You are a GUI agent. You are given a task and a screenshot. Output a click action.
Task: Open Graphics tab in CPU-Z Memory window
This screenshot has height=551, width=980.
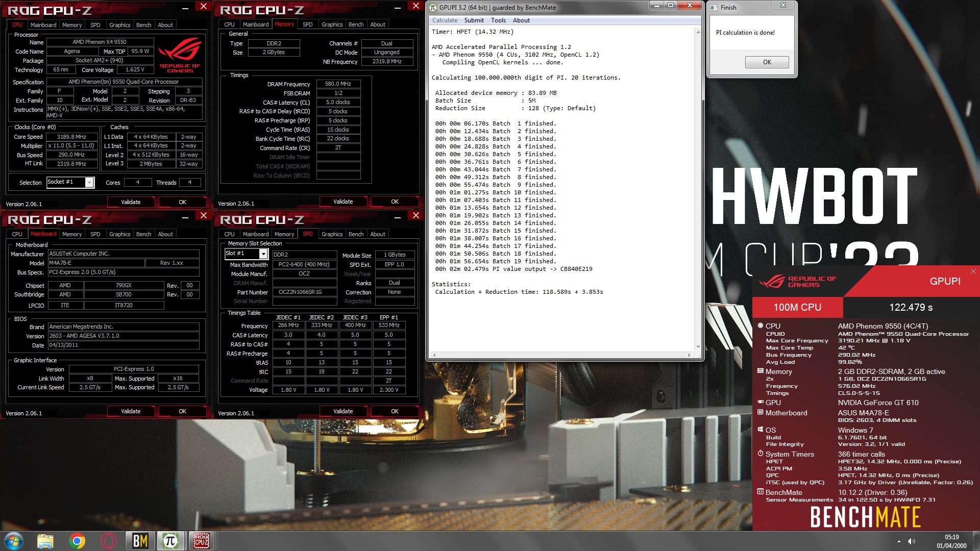click(x=332, y=24)
